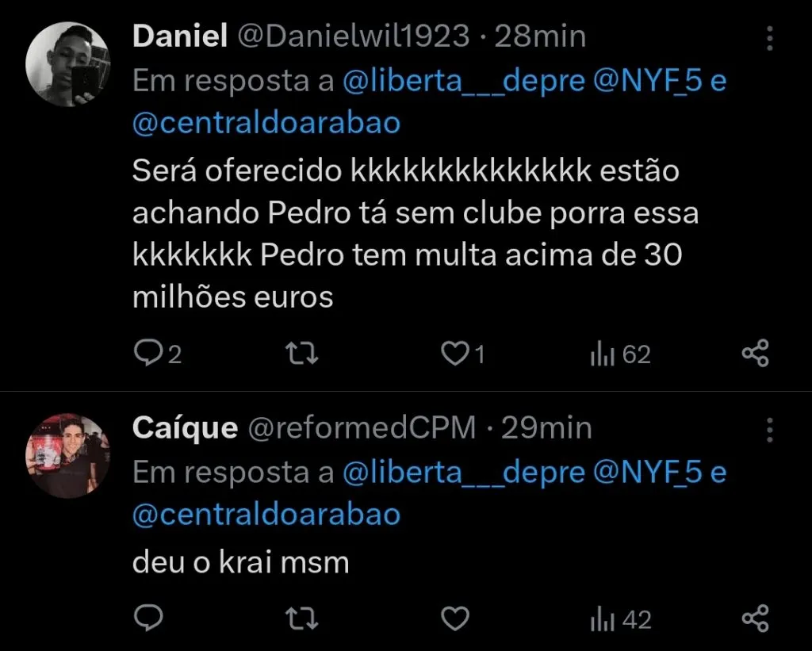Click the reply icon on Daniel's tweet

(151, 351)
